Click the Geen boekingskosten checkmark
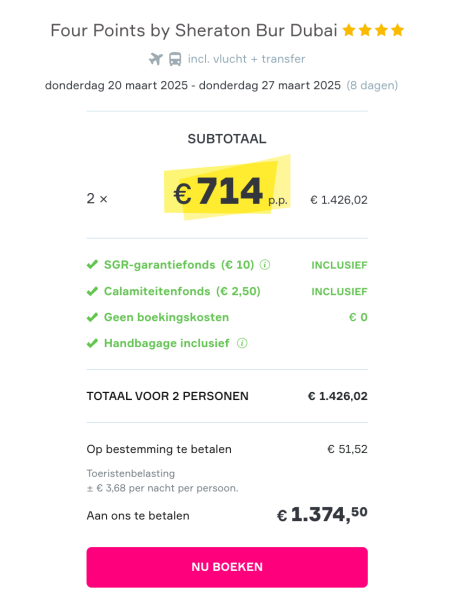The height and width of the screenshot is (599, 450). tap(92, 317)
